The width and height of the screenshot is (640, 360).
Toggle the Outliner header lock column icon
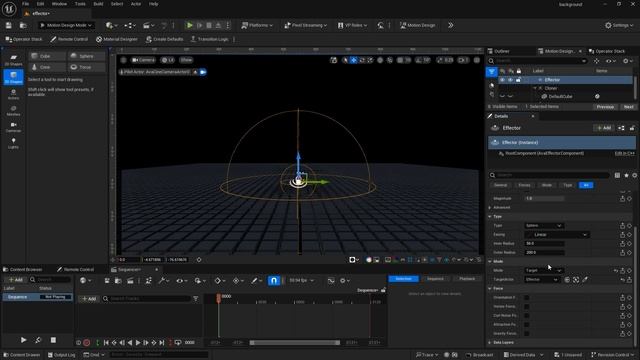(519, 71)
